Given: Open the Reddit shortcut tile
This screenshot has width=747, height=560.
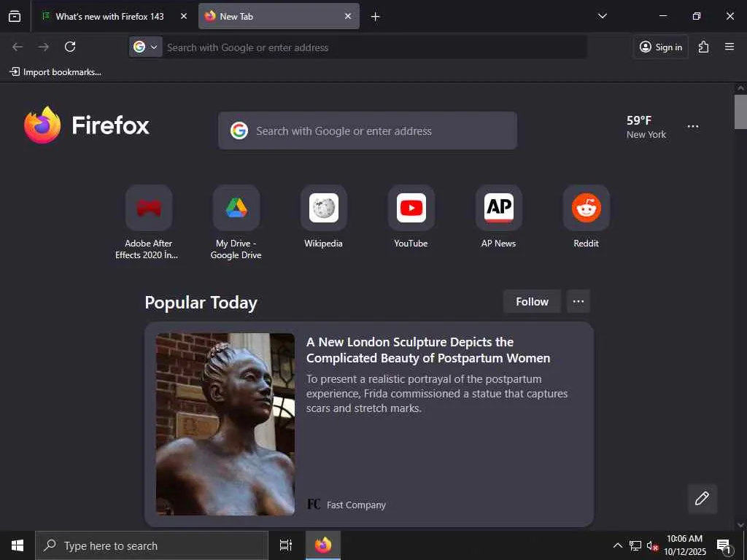Looking at the screenshot, I should coord(587,208).
